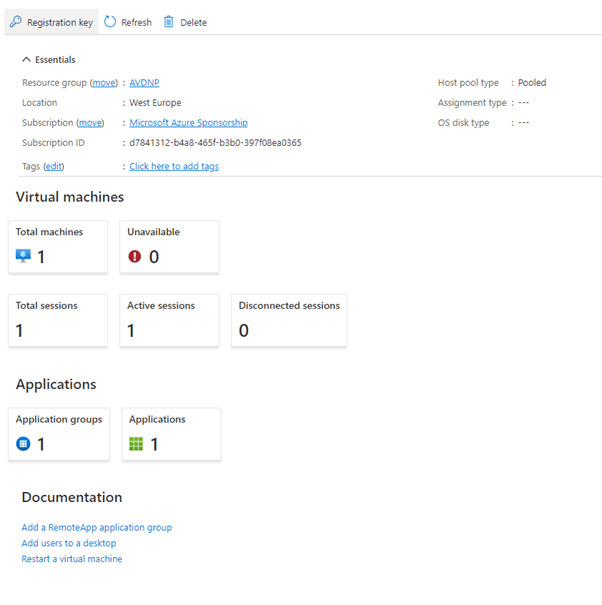Screen dimensions: 602x605
Task: Click the Delete toolbar label
Action: 194,22
